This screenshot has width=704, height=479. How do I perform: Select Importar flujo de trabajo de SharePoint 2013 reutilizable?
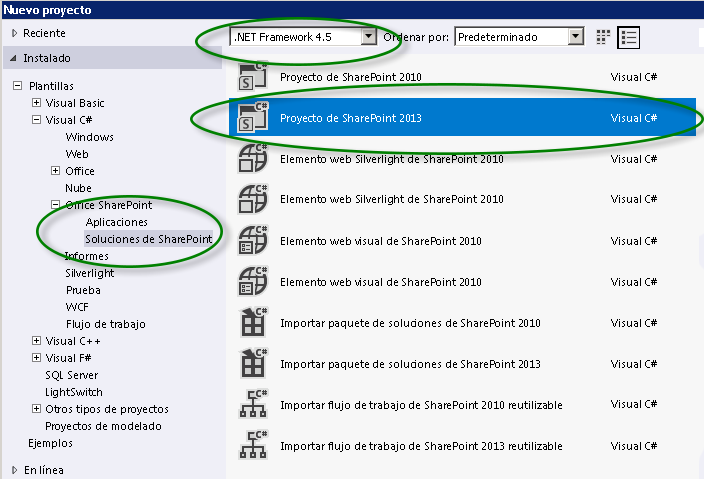tap(462, 446)
